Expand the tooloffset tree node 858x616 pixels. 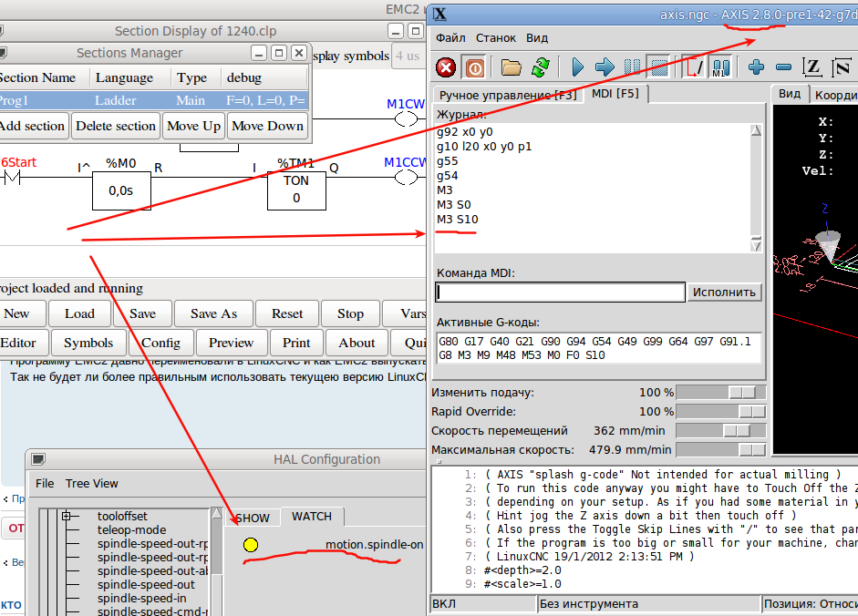pos(67,516)
